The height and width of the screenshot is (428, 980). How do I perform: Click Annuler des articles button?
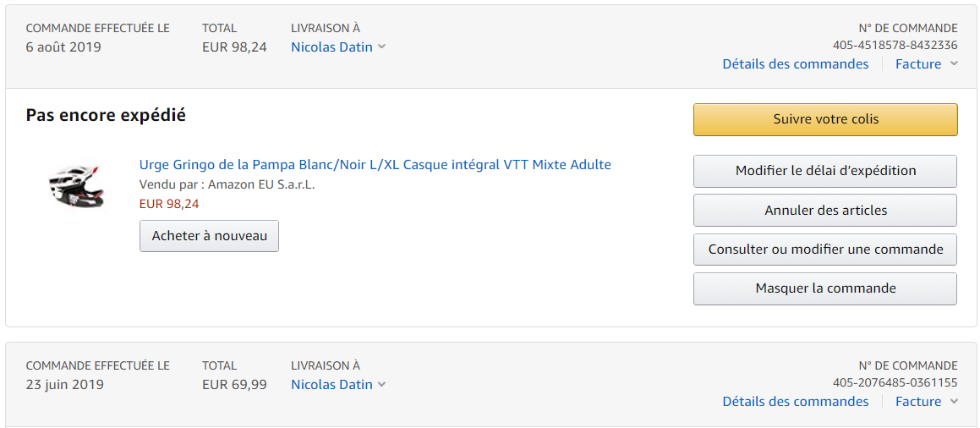(825, 210)
